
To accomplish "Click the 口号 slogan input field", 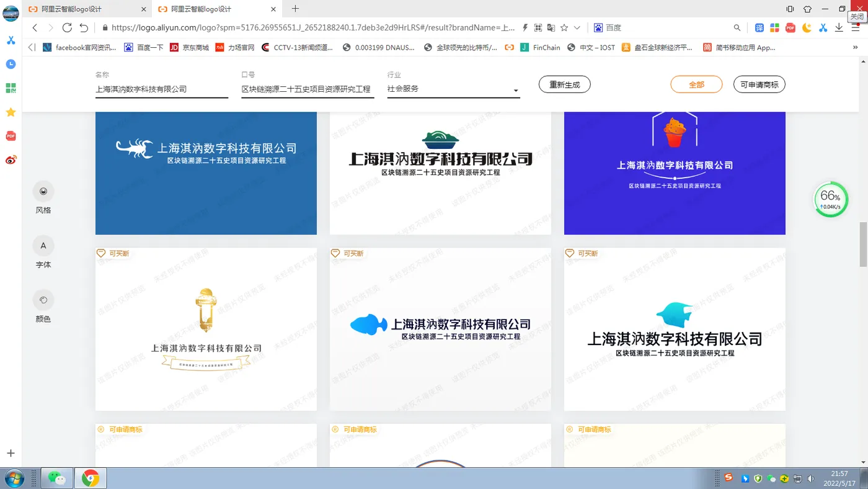I will (308, 89).
